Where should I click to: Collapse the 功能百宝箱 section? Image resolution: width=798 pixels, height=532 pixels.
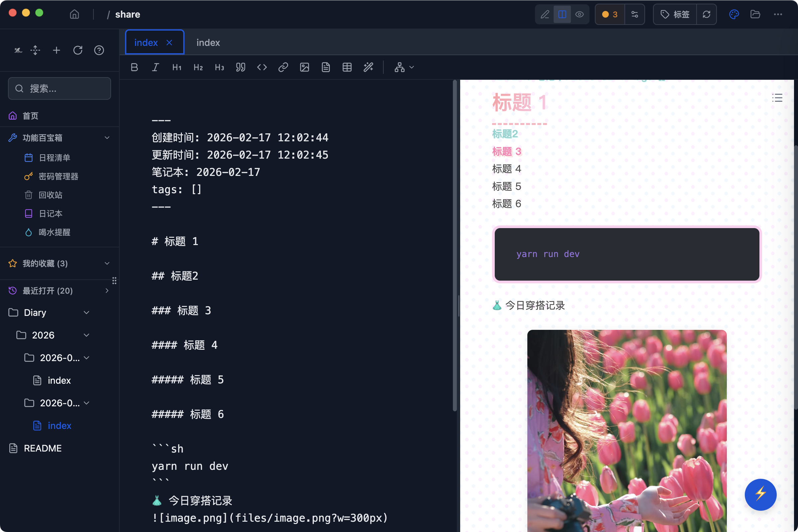coord(107,137)
